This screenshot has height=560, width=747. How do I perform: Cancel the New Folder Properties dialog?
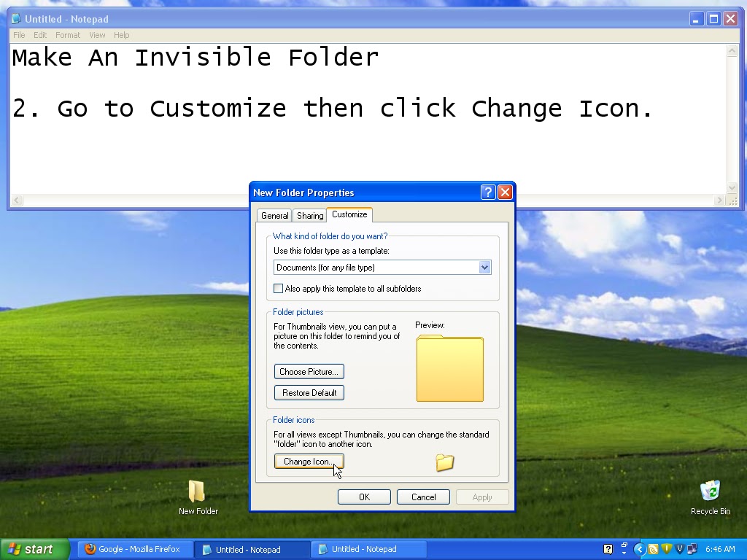coord(423,497)
